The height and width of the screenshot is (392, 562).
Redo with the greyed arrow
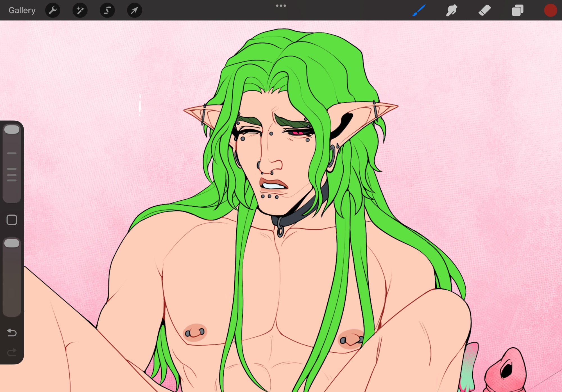coord(12,352)
